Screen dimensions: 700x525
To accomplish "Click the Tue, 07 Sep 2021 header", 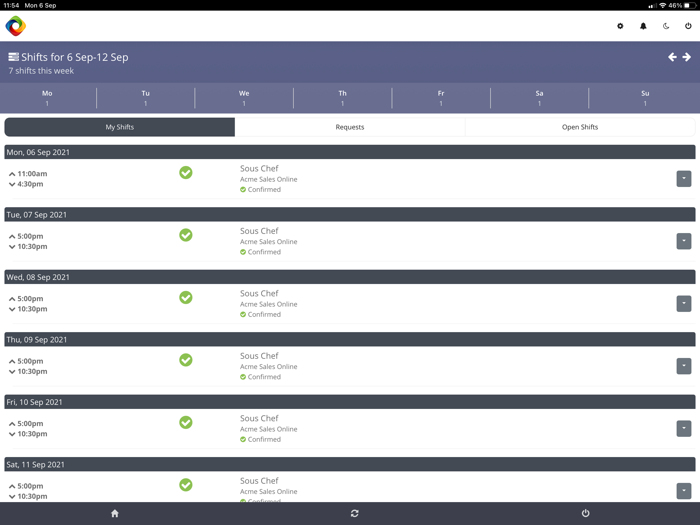I will tap(350, 215).
